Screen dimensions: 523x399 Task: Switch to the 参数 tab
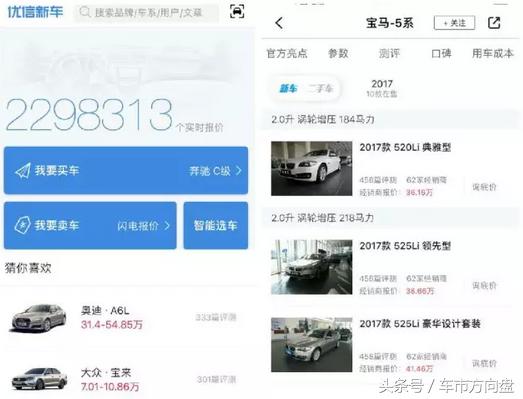tap(338, 53)
